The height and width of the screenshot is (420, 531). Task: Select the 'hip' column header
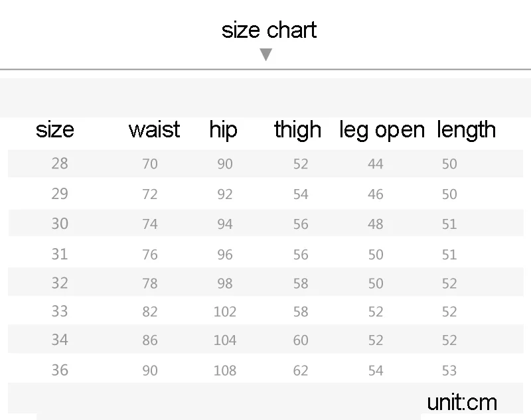pos(223,130)
